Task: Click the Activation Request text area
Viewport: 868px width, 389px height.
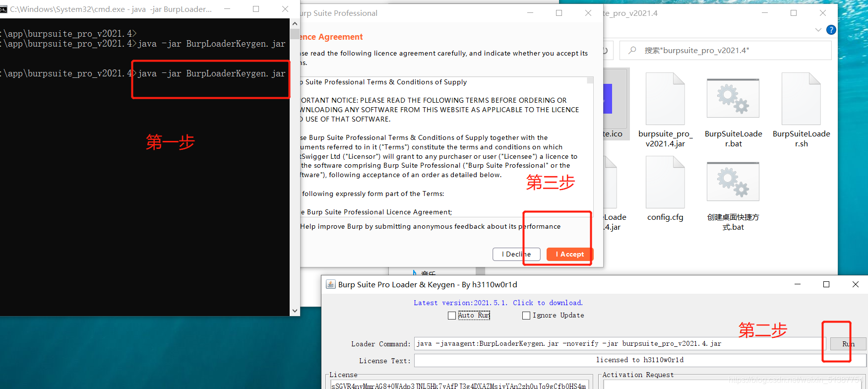Action: tap(733, 385)
